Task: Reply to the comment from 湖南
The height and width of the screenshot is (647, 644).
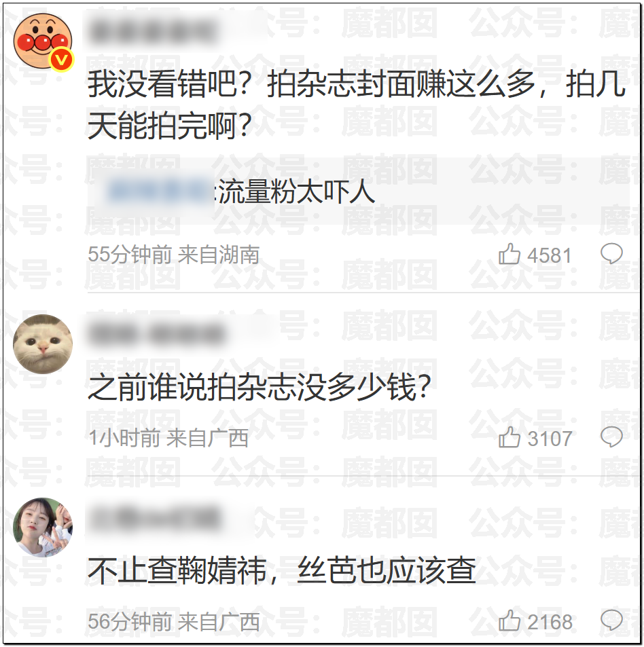Action: point(611,254)
